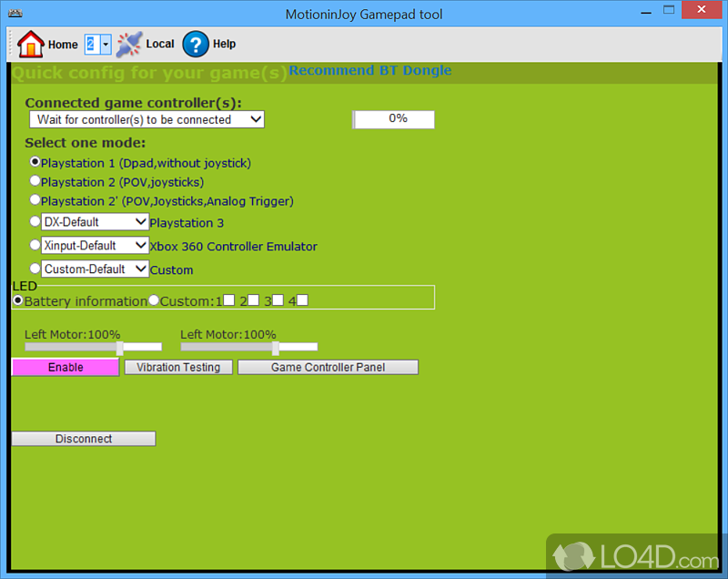Open the Help menu label

click(x=224, y=44)
